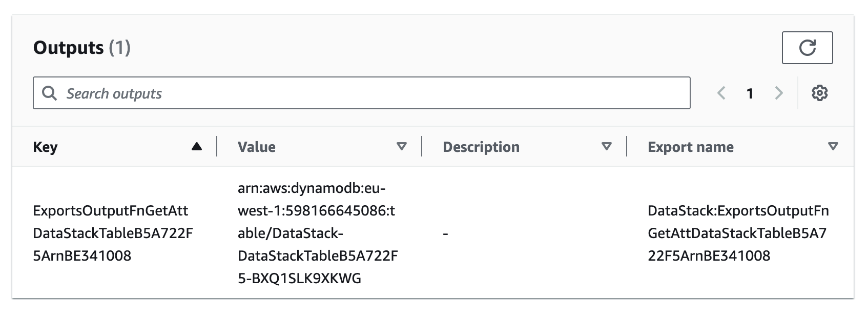The width and height of the screenshot is (868, 314).
Task: Click the refresh arrow button top right
Action: click(808, 48)
